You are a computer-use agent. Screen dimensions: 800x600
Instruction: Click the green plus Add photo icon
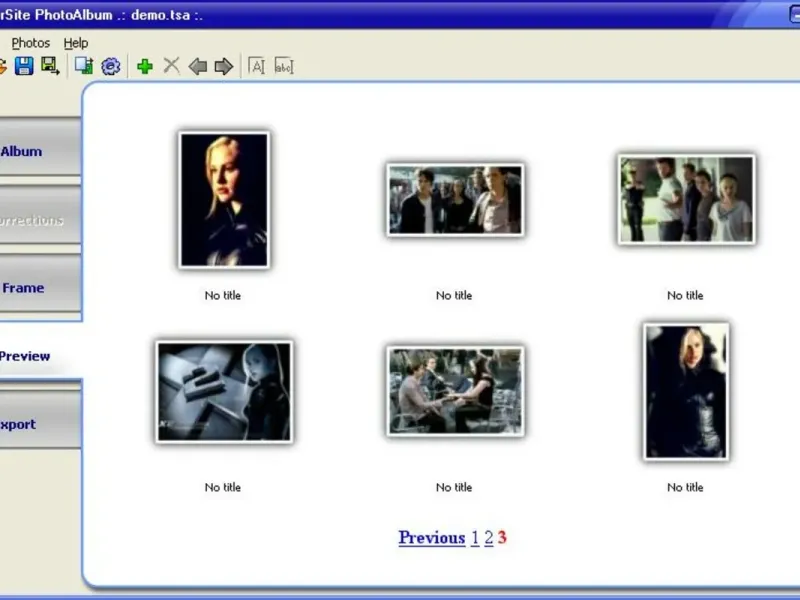pyautogui.click(x=145, y=66)
